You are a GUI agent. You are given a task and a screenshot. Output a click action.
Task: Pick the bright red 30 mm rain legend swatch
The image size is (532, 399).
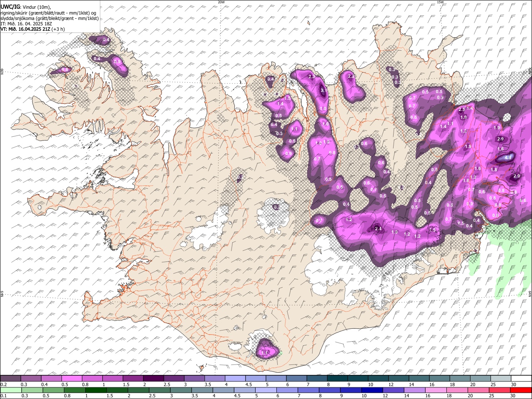click(520, 390)
